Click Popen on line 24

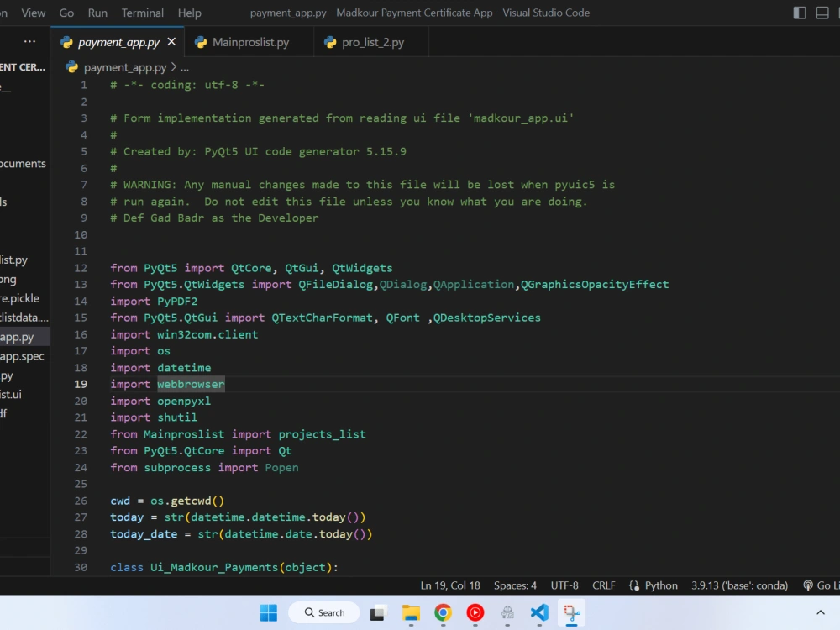tap(281, 468)
